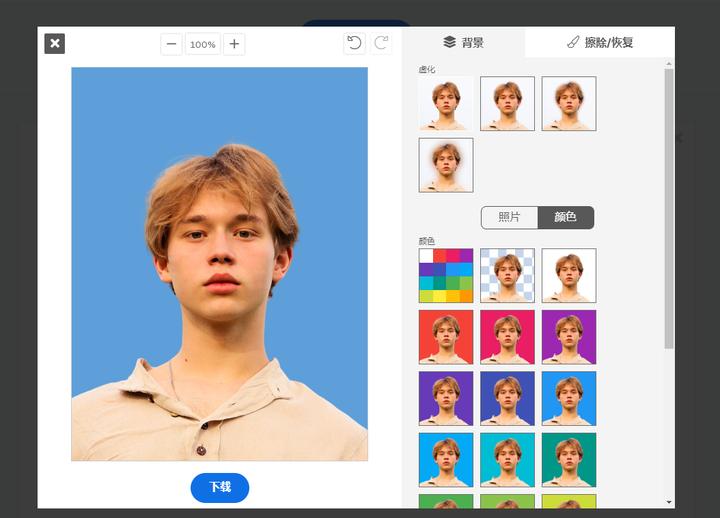
Task: Open the multicolor palette picker
Action: (446, 276)
